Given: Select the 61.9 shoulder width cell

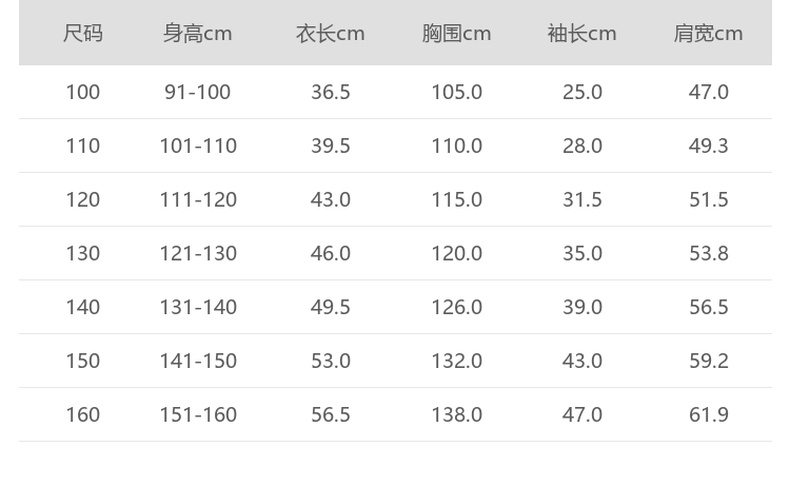Looking at the screenshot, I should coord(708,415).
